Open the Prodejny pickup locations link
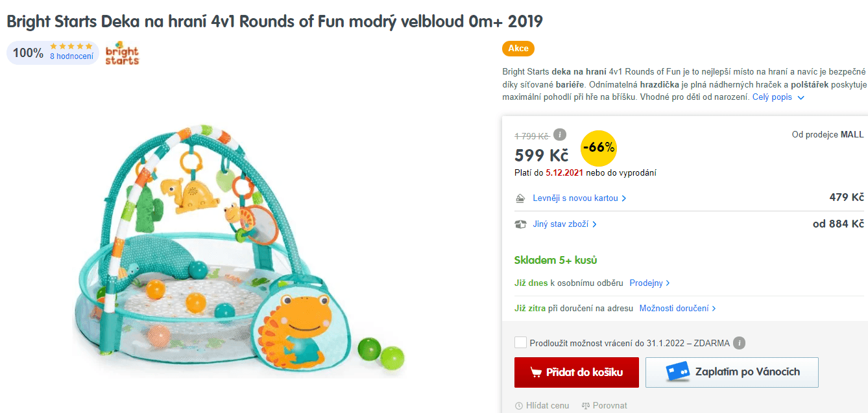 649,283
